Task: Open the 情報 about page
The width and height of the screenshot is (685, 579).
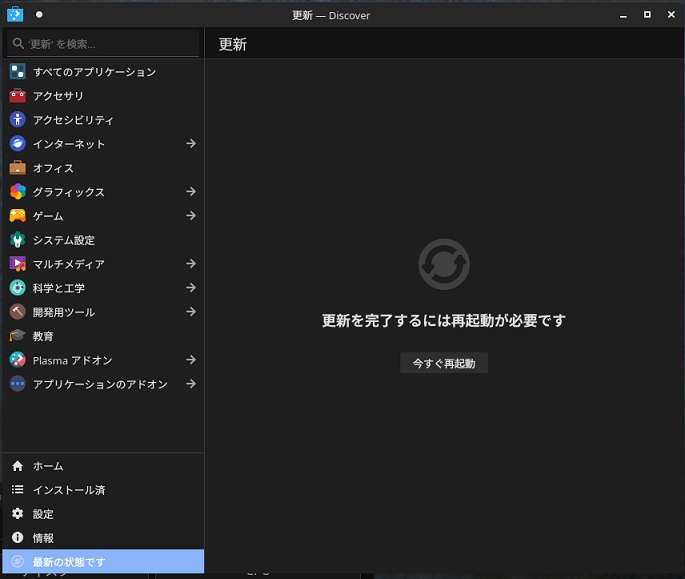Action: (x=103, y=538)
